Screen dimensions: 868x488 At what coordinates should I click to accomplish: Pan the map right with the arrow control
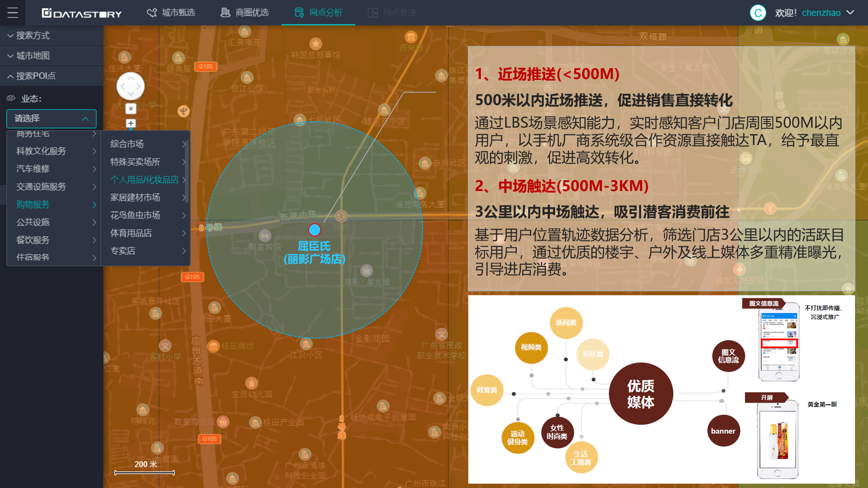tap(138, 86)
